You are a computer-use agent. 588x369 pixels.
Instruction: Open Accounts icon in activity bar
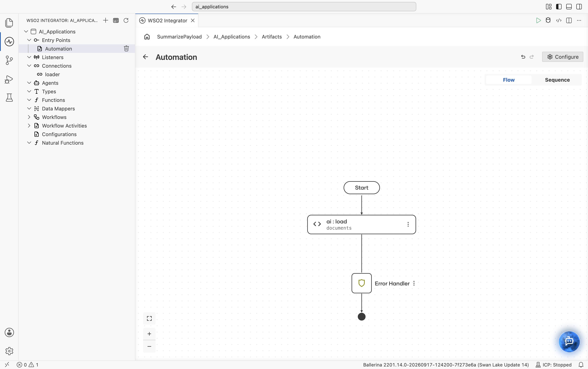click(9, 332)
